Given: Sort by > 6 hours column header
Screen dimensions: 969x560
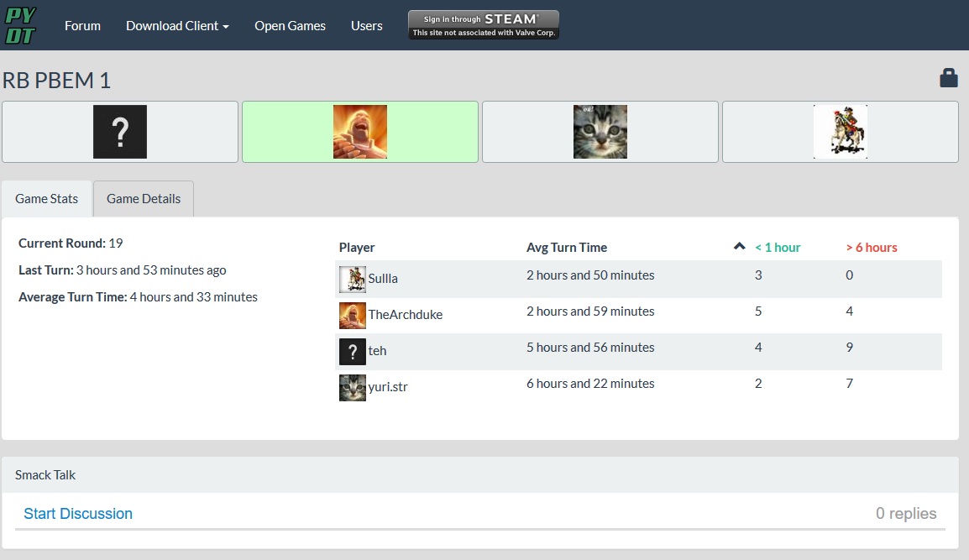Looking at the screenshot, I should tap(871, 248).
